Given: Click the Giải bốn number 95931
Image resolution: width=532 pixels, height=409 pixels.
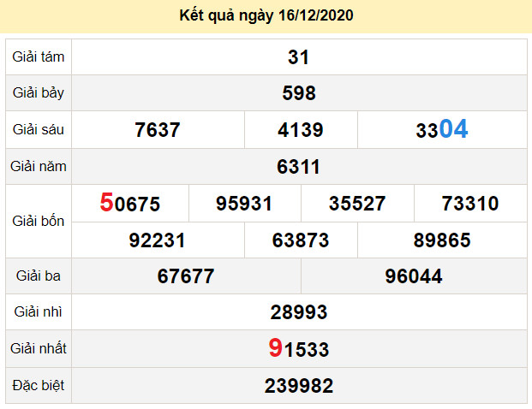Looking at the screenshot, I should pos(244,204).
